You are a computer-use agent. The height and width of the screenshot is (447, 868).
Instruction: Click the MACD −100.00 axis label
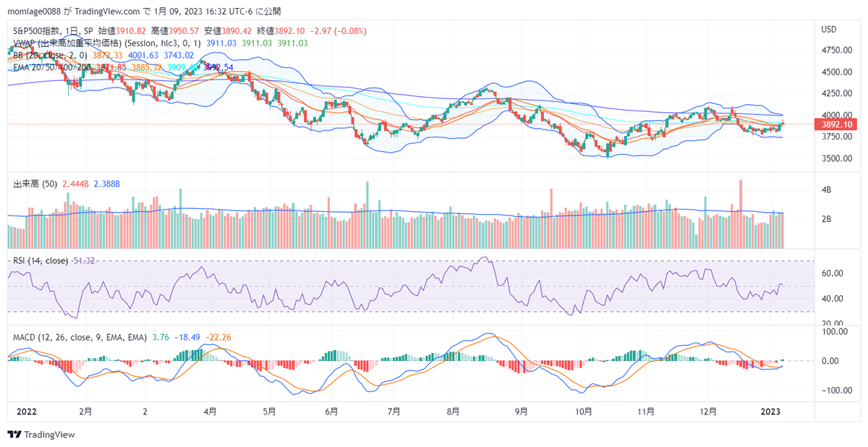[836, 390]
